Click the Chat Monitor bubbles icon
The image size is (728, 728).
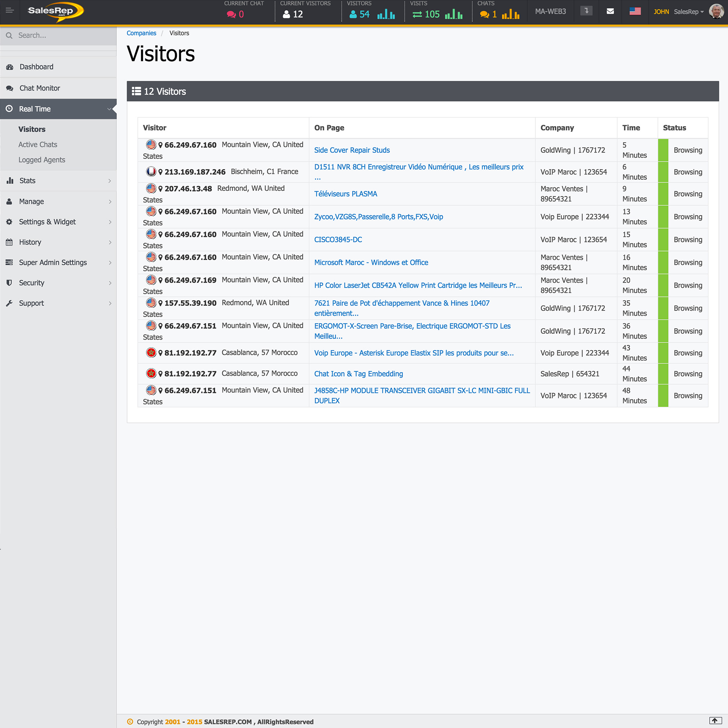pos(10,88)
